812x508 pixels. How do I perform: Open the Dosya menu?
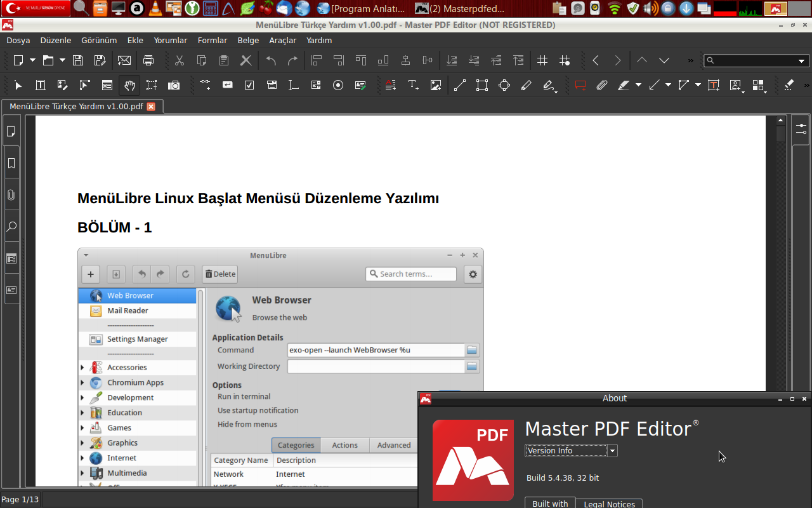coord(18,40)
